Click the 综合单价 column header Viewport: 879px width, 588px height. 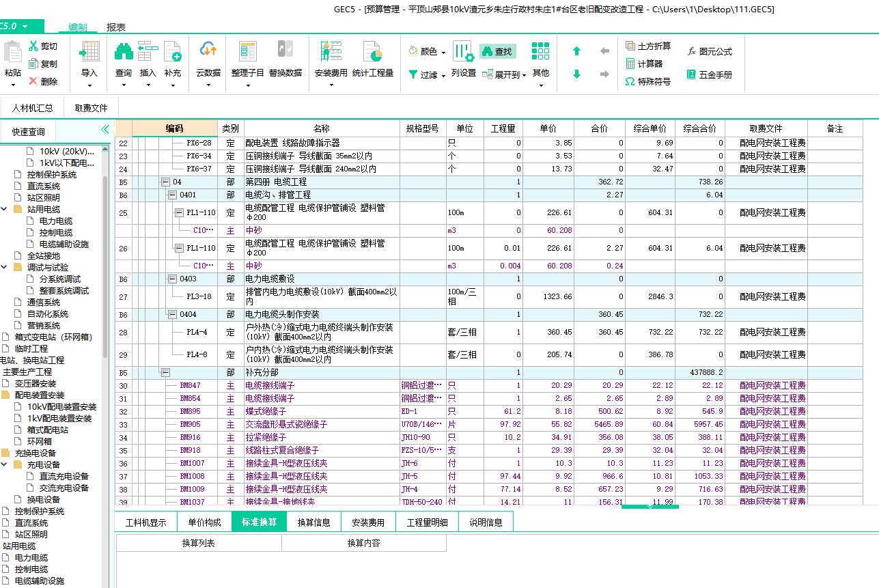click(650, 128)
